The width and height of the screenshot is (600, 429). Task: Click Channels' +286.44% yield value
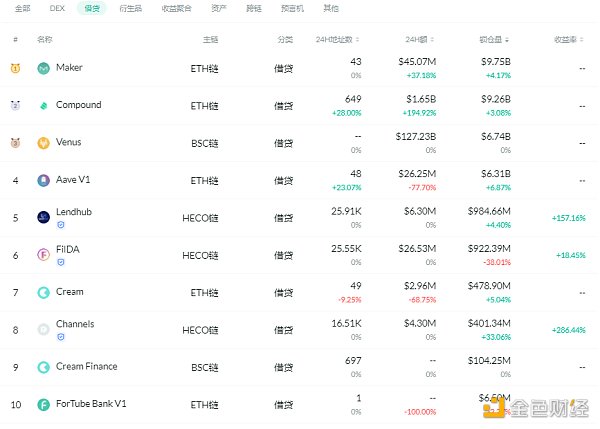(x=568, y=330)
